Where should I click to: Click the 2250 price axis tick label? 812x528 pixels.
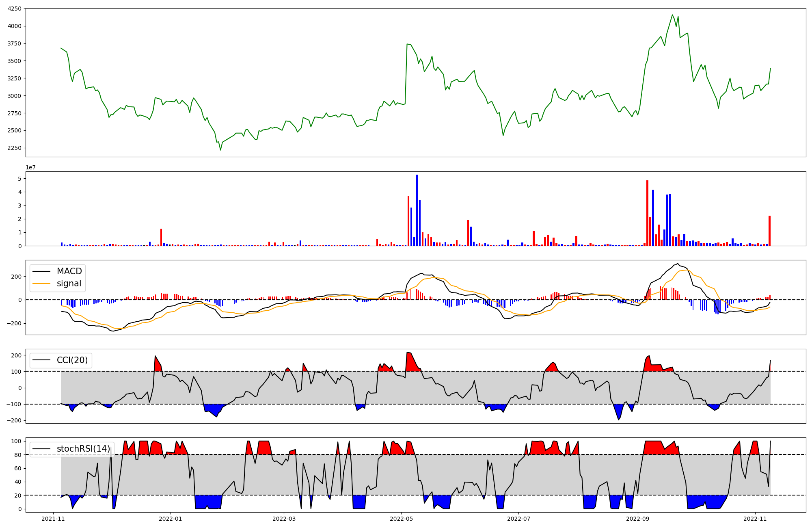tap(15, 148)
